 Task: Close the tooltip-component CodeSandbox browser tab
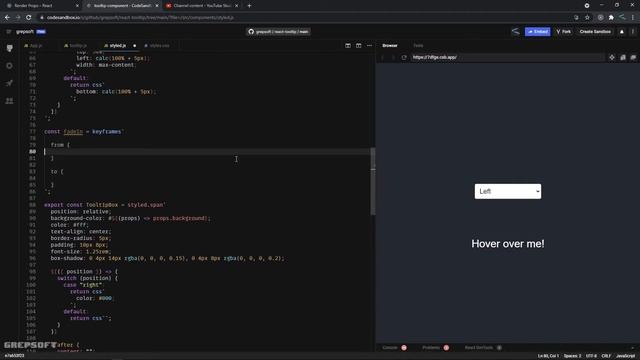pyautogui.click(x=157, y=6)
